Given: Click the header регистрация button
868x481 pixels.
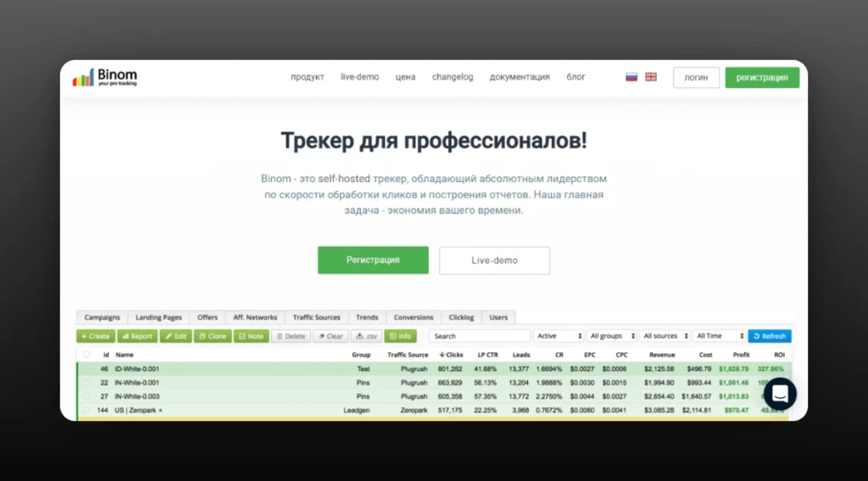Looking at the screenshot, I should click(762, 77).
